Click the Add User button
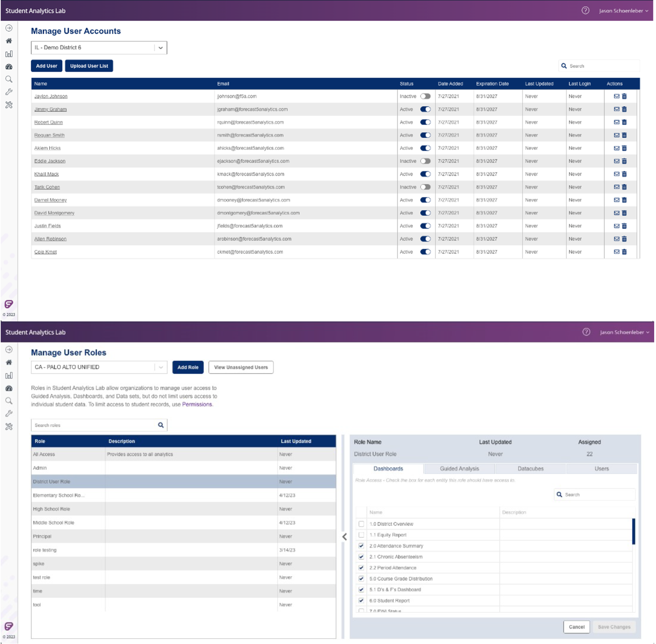Image resolution: width=656 pixels, height=644 pixels. pos(47,66)
